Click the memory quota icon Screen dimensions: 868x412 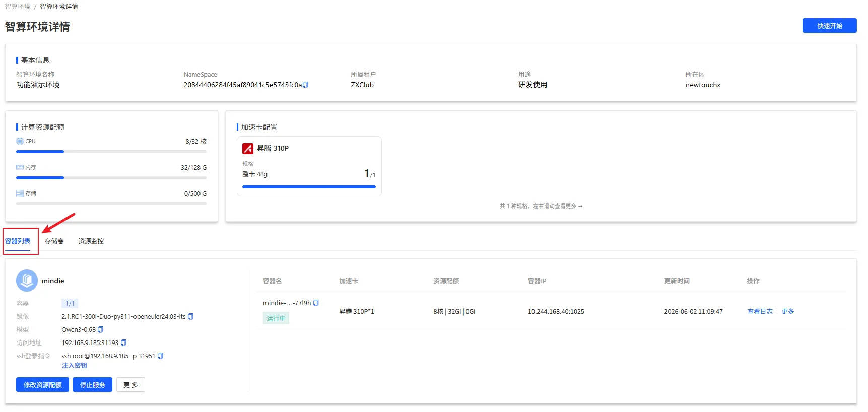click(x=20, y=167)
